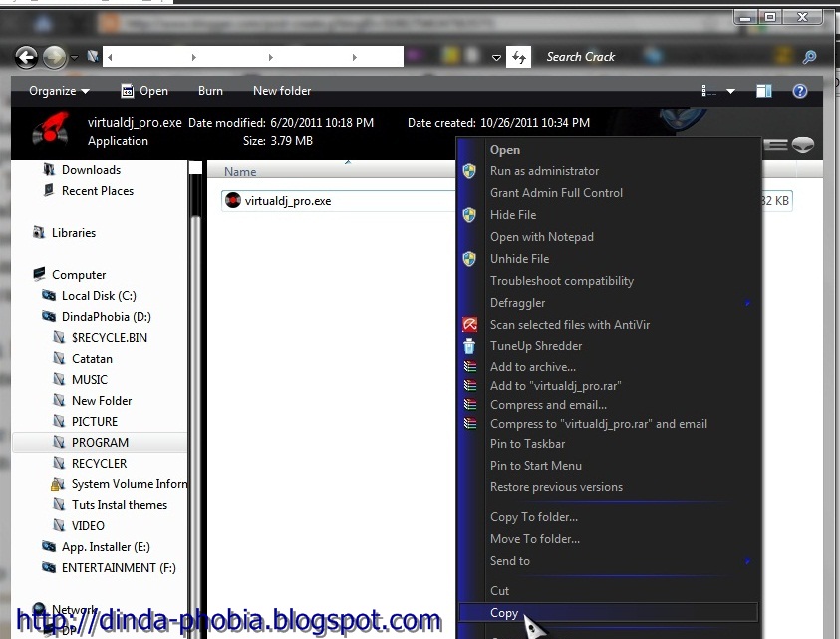The image size is (840, 639).
Task: Change view with the view icon
Action: point(708,91)
